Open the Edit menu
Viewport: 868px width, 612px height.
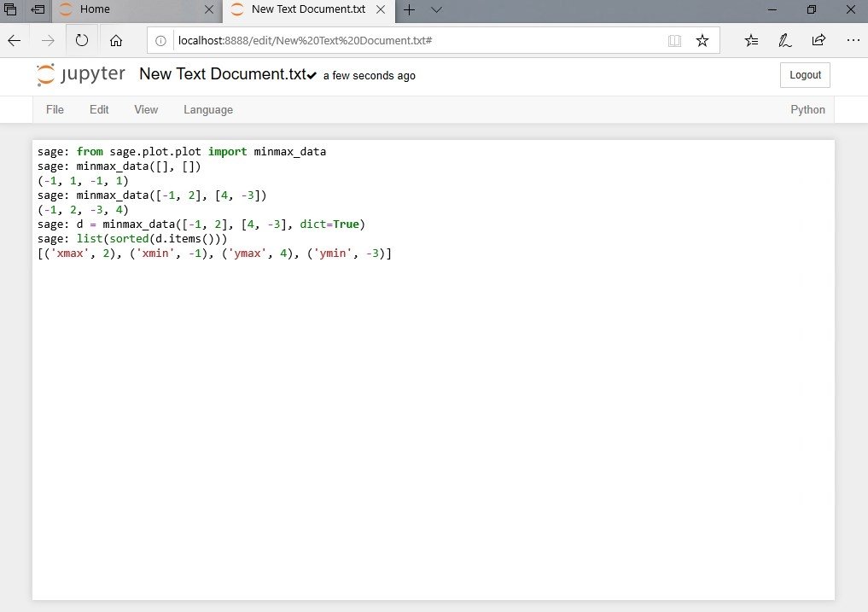[x=99, y=109]
